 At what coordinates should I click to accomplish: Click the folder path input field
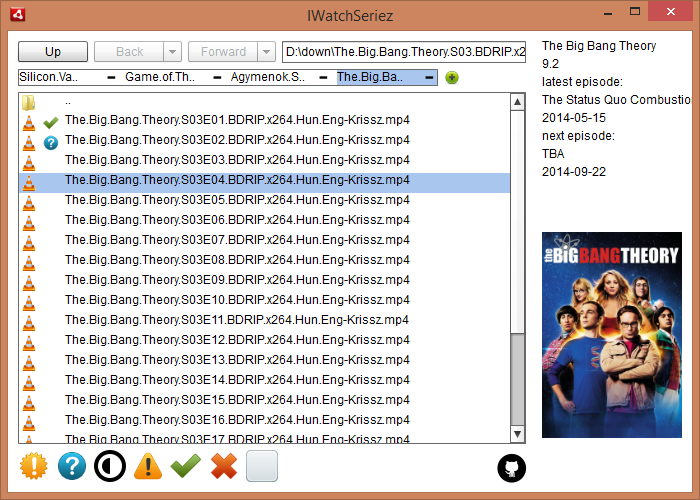(404, 52)
